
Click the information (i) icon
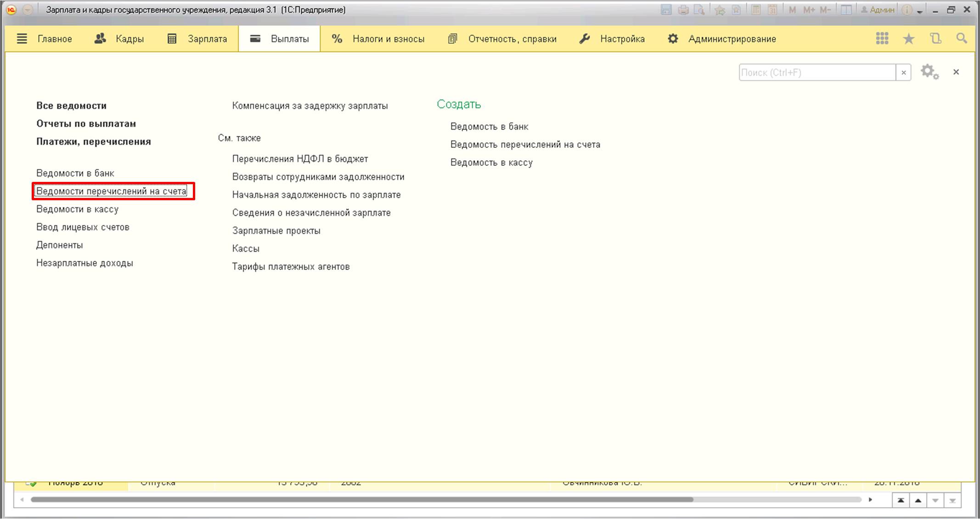point(907,10)
